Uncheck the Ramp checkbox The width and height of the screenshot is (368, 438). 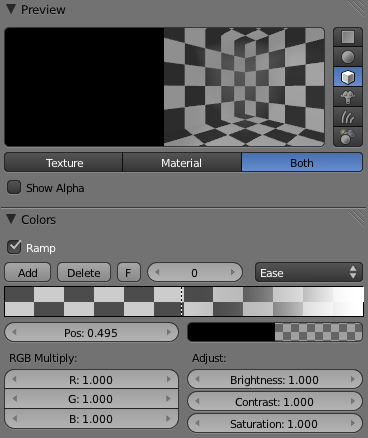tap(14, 247)
